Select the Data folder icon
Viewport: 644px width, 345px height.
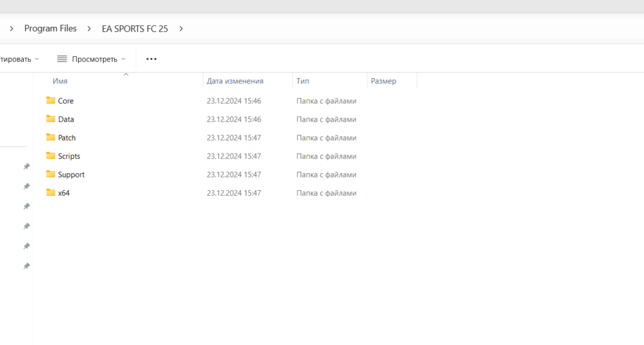(51, 119)
